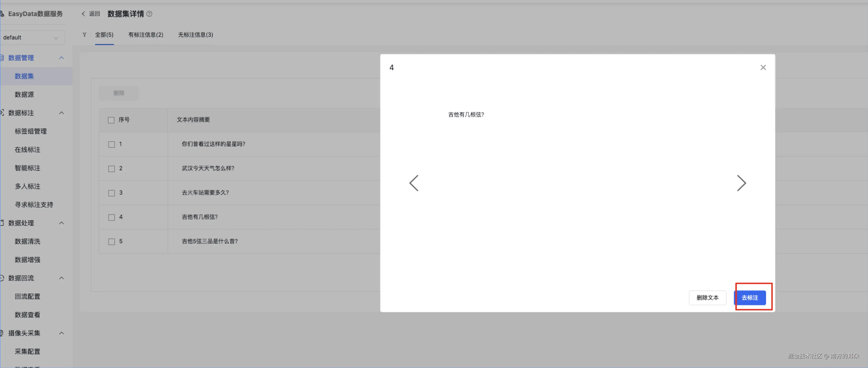Close the text preview dialog
Screen dimensions: 868x368
[x=763, y=68]
